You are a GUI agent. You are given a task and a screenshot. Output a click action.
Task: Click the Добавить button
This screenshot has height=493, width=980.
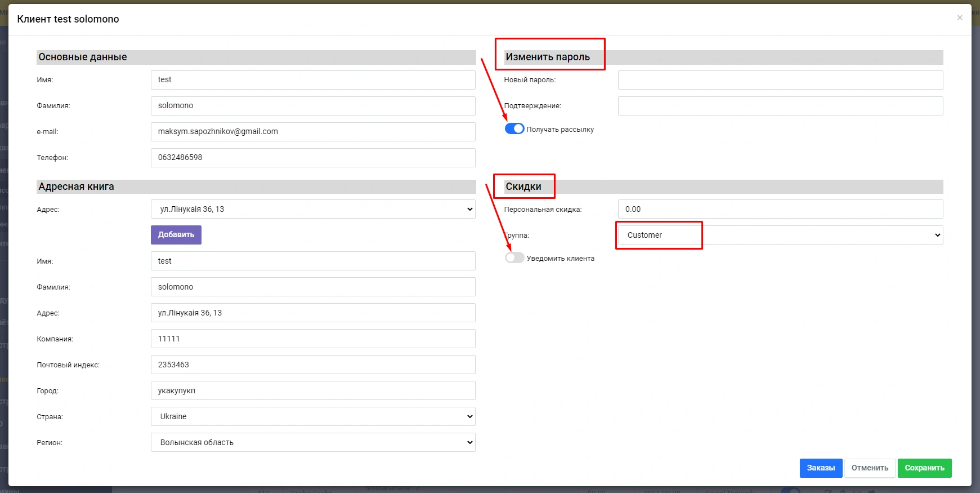tap(176, 235)
